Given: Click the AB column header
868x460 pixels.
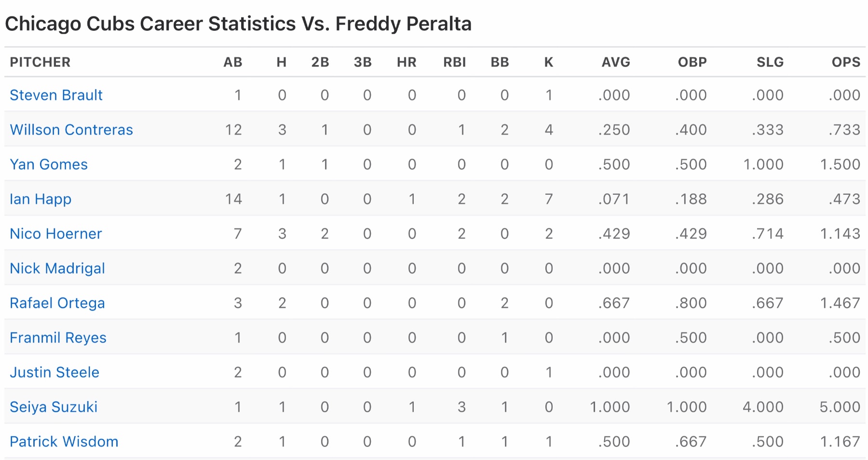Looking at the screenshot, I should tap(232, 62).
